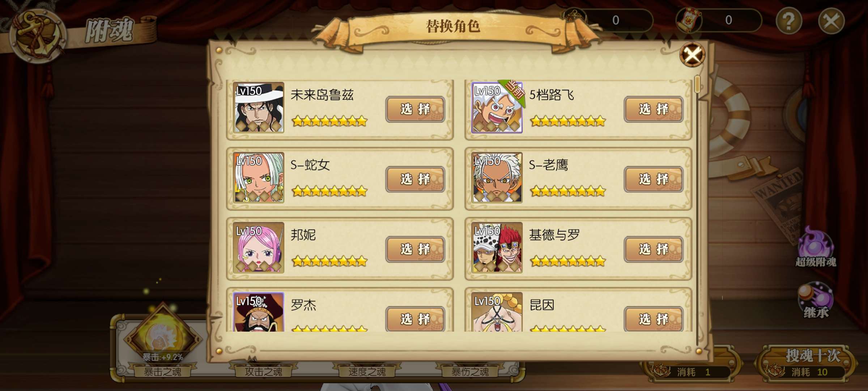This screenshot has width=868, height=391.
Task: Switch to the 暴击之魂 tab
Action: point(162,371)
